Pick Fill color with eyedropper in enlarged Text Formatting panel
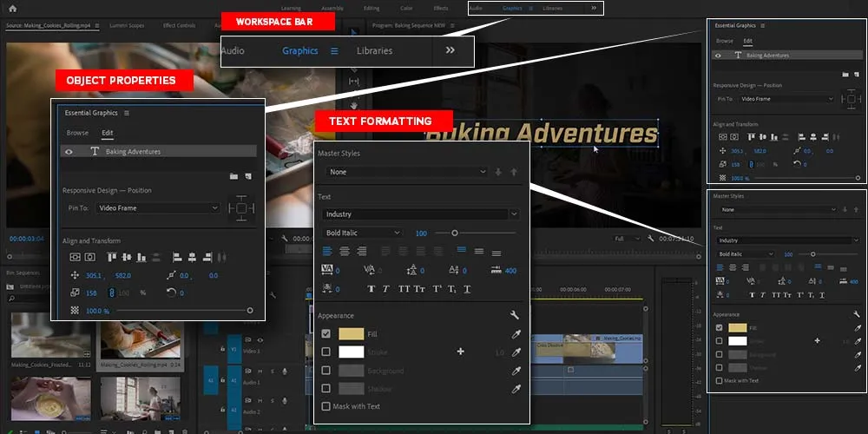868x434 pixels. coord(516,334)
